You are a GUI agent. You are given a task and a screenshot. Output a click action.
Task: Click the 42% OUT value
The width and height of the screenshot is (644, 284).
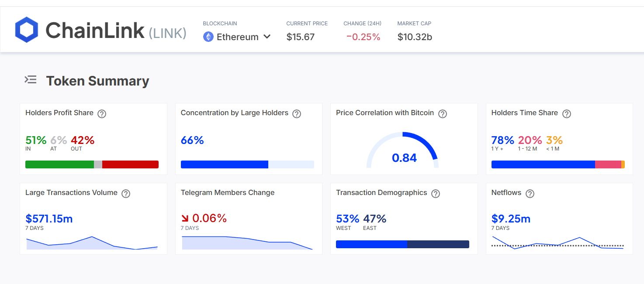83,140
